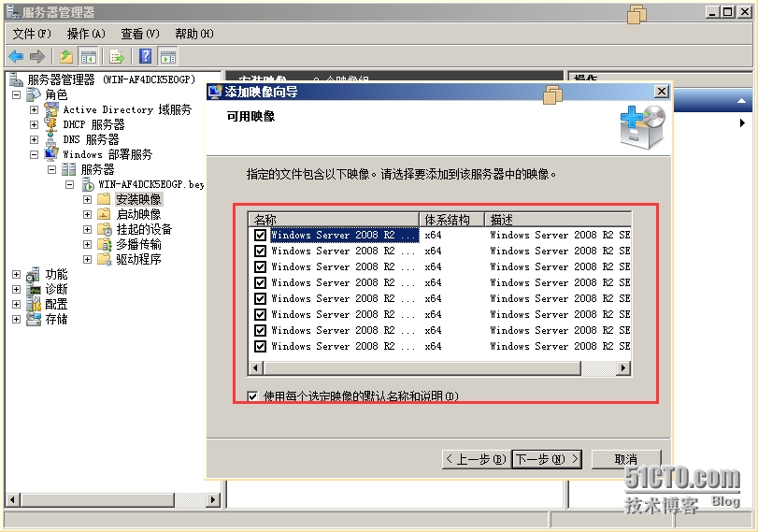
Task: Uncheck the sixth Windows Server 2008 R2 image
Action: coord(260,315)
